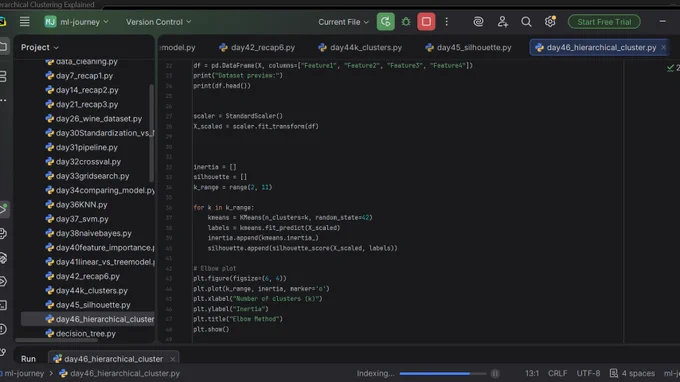Switch to the day45_silhouette.py editor tab

click(x=468, y=48)
